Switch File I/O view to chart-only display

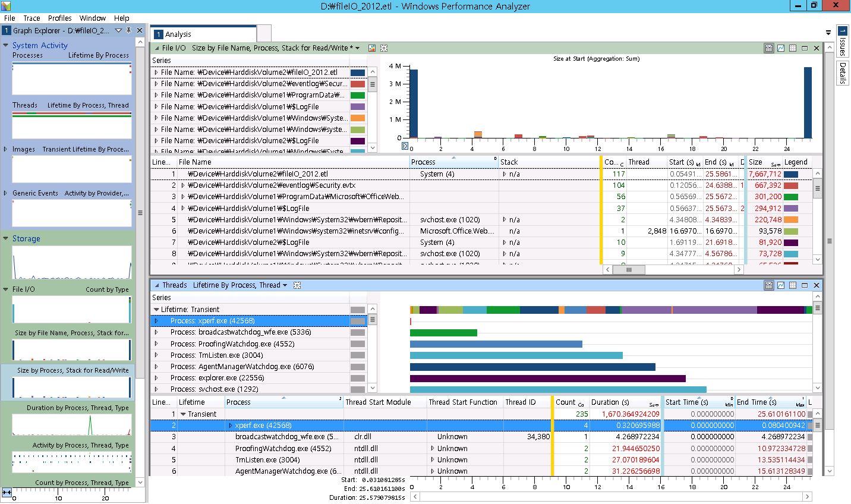coord(781,48)
